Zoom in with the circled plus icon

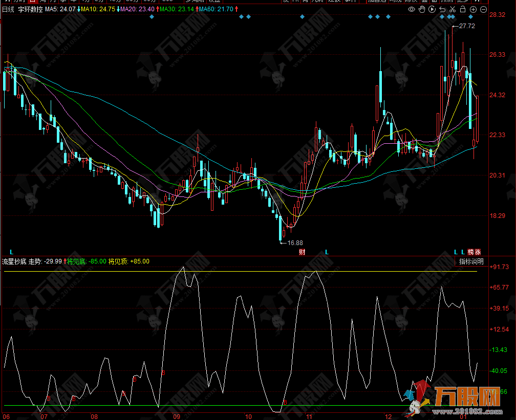pyautogui.click(x=473, y=9)
